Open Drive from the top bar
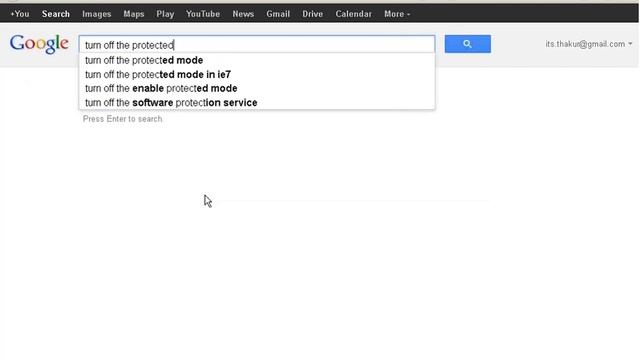The width and height of the screenshot is (640, 360). [x=312, y=14]
